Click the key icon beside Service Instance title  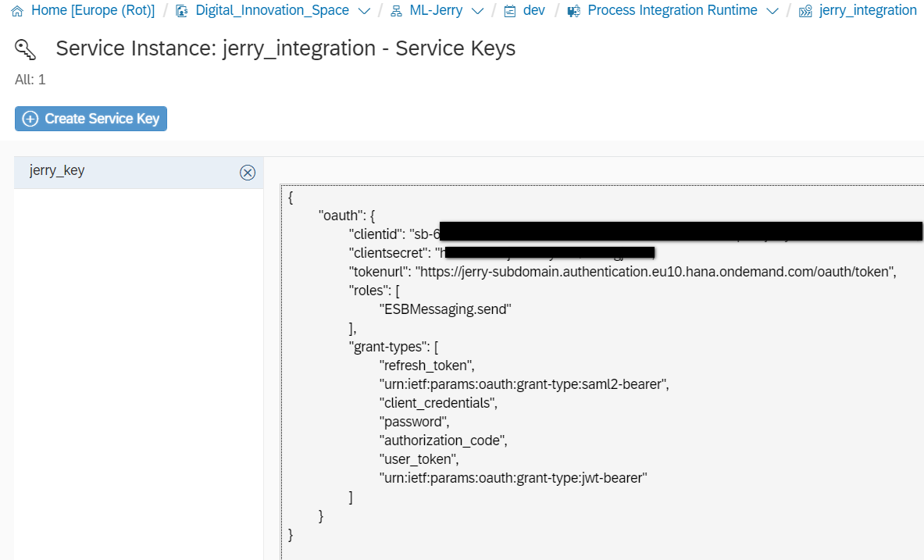[x=25, y=50]
